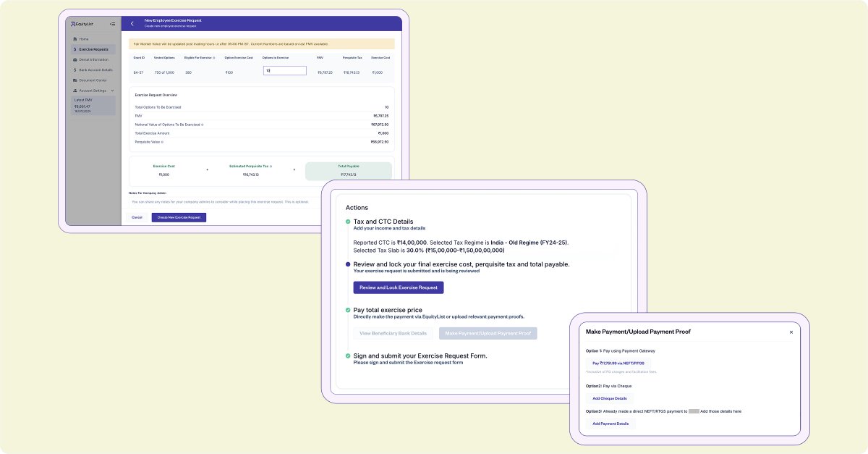Click green check icon for Tax and CTC Details
Image resolution: width=868 pixels, height=454 pixels.
click(348, 222)
